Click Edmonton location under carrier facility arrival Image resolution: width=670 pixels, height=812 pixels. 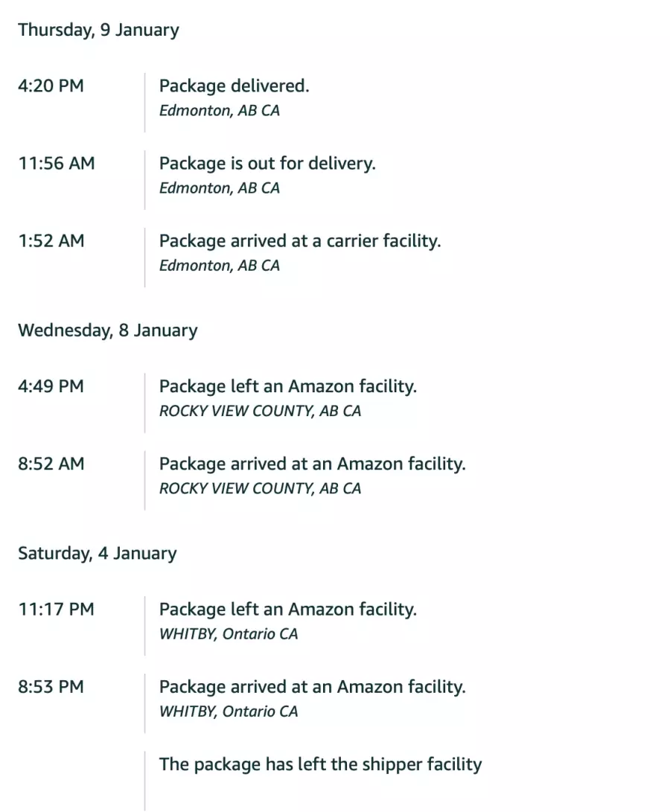pos(220,266)
